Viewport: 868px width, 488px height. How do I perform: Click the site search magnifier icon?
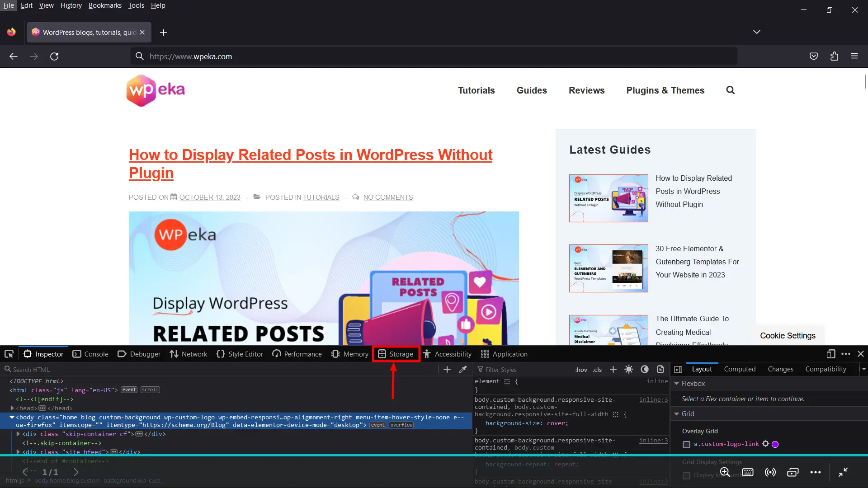pyautogui.click(x=731, y=90)
